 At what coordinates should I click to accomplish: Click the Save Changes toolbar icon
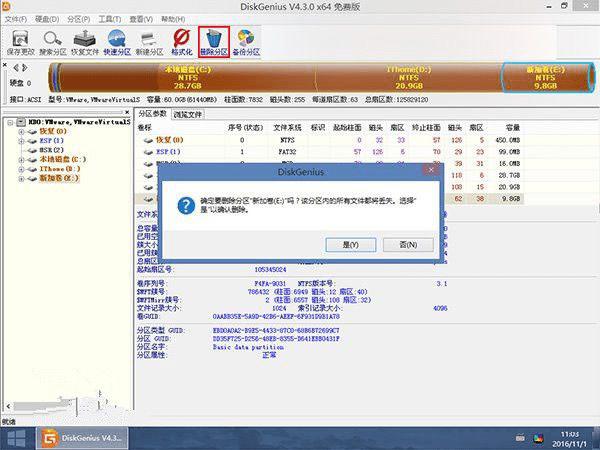[x=20, y=42]
